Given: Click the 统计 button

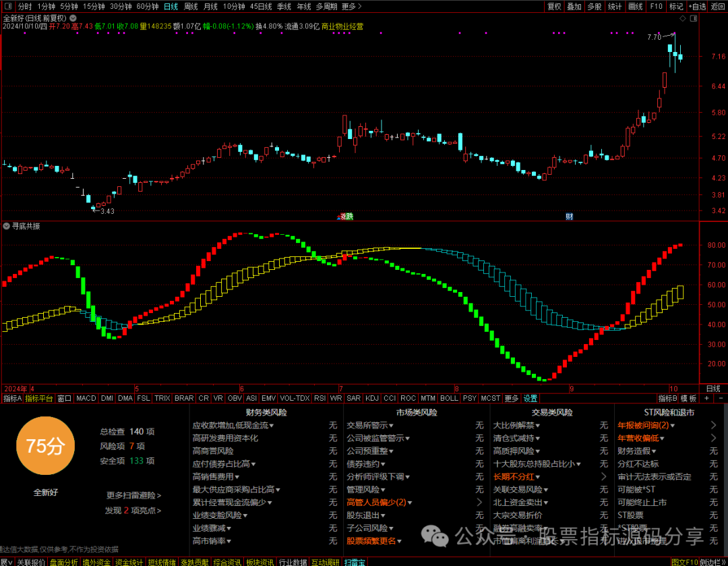Looking at the screenshot, I should pyautogui.click(x=615, y=7).
